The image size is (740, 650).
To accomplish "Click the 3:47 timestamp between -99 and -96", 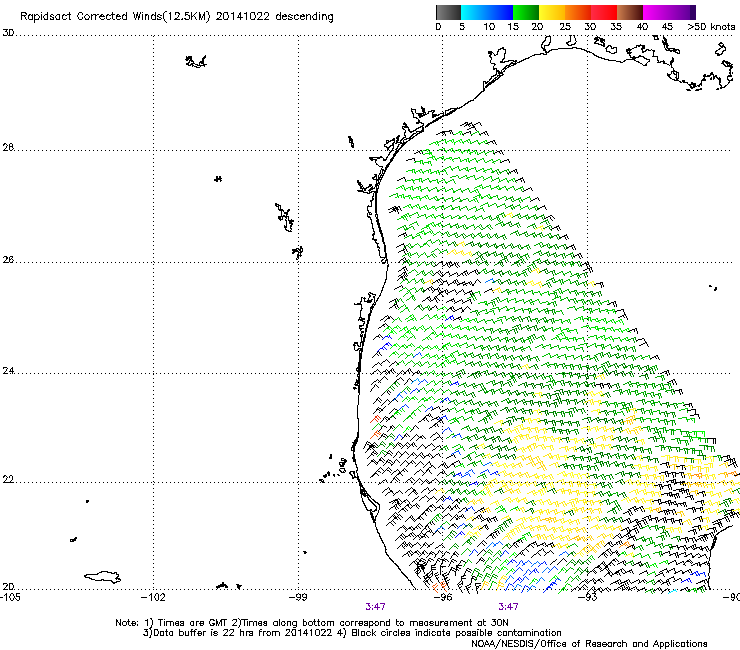I will (x=375, y=607).
